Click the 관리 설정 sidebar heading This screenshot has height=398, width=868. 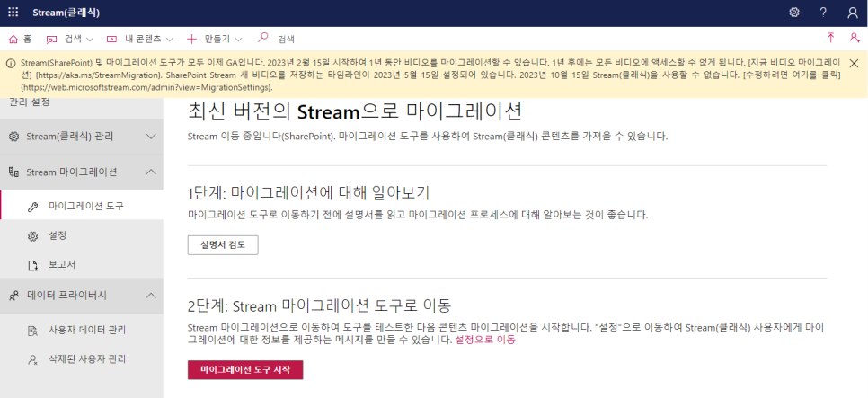30,102
